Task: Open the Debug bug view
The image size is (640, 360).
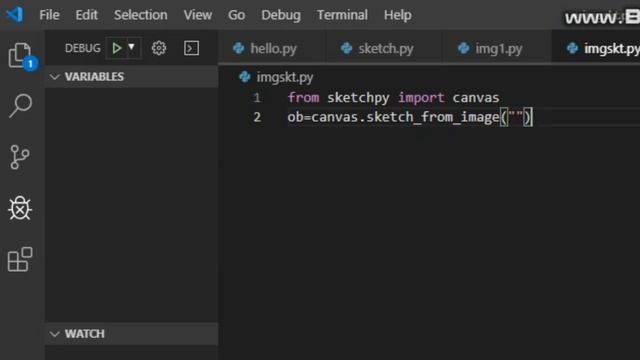Action: click(x=20, y=208)
